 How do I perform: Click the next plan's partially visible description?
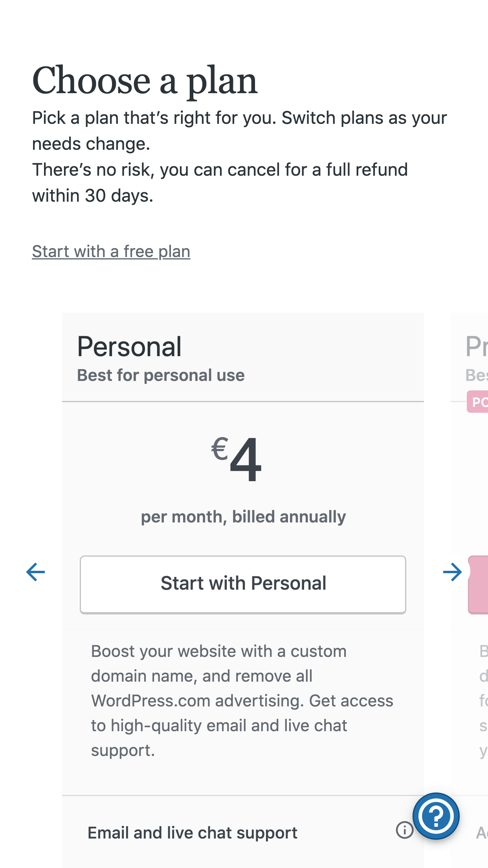(x=483, y=701)
